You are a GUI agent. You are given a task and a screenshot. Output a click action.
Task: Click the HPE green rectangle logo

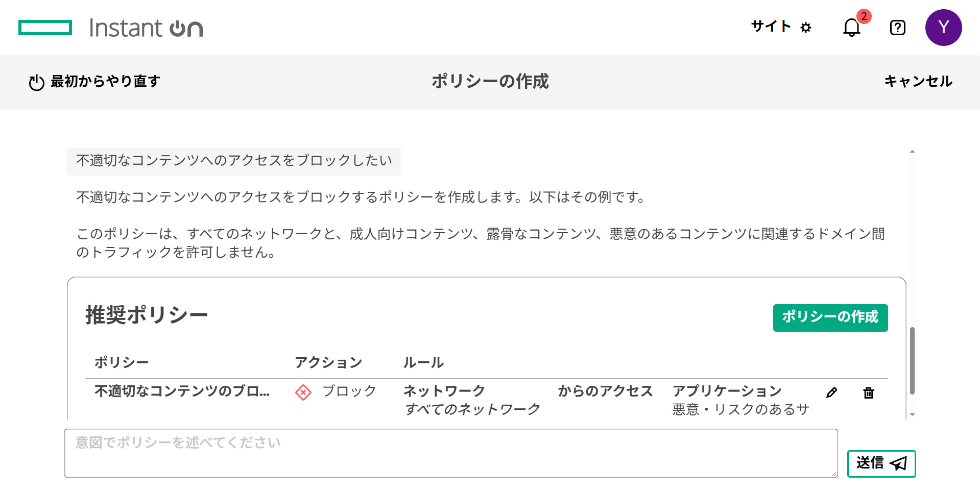click(45, 28)
